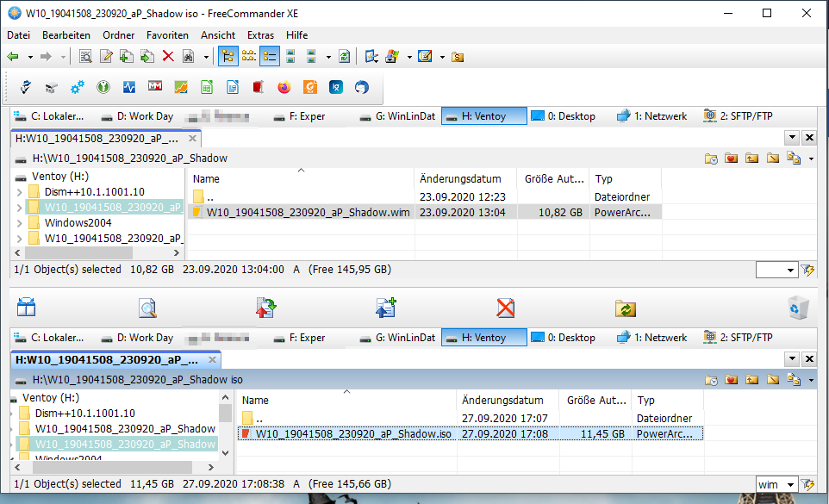Switch upper panel to C: Lokaler drive
The height and width of the screenshot is (504, 829).
48,116
